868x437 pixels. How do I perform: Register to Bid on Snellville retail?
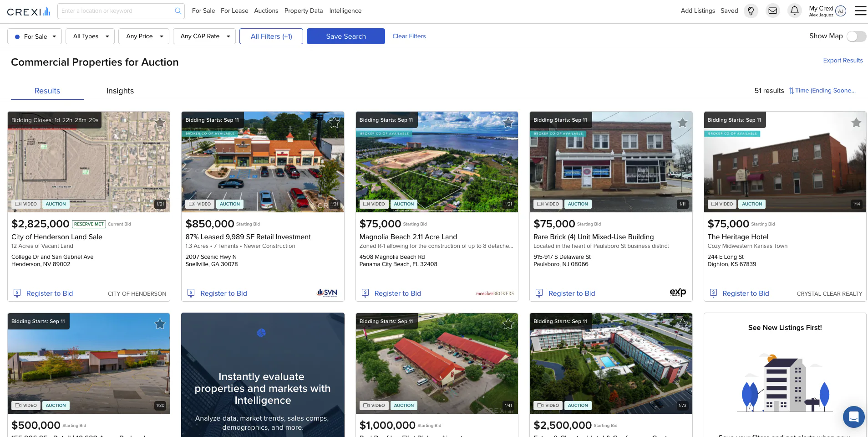(223, 293)
